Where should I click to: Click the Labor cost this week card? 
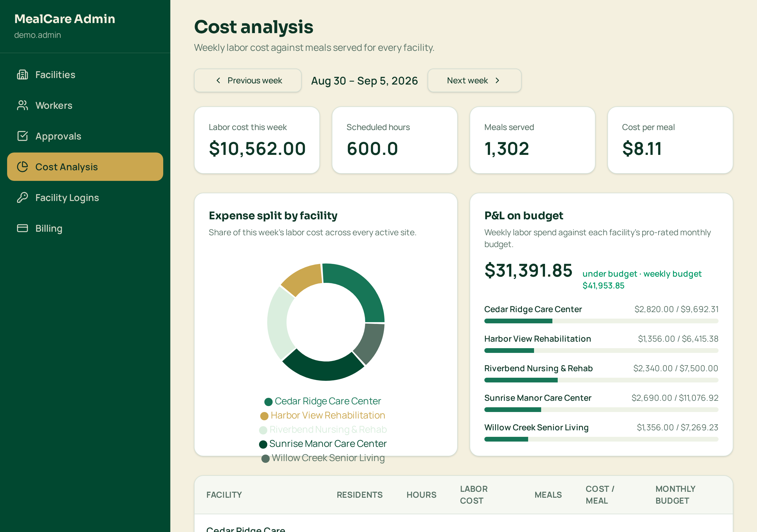(257, 140)
